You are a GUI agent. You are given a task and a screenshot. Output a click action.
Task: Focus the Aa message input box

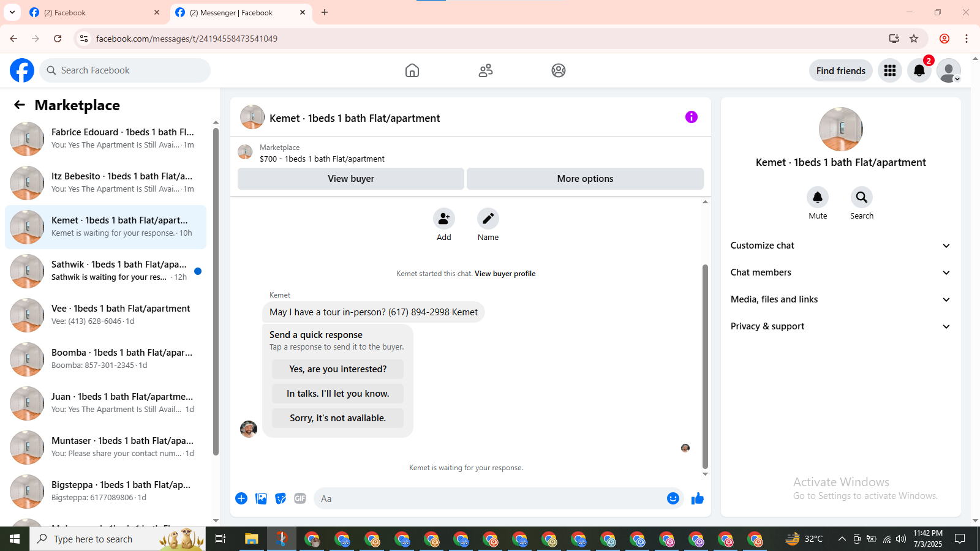pos(490,498)
